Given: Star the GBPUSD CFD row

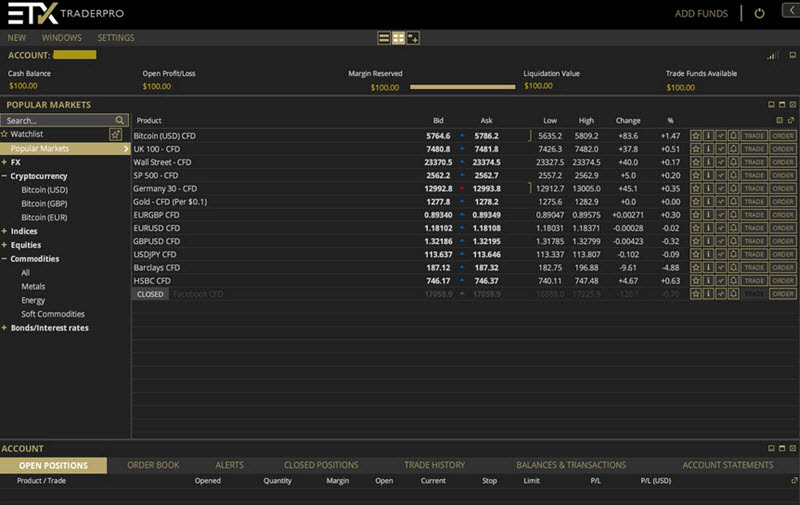Looking at the screenshot, I should pyautogui.click(x=695, y=241).
